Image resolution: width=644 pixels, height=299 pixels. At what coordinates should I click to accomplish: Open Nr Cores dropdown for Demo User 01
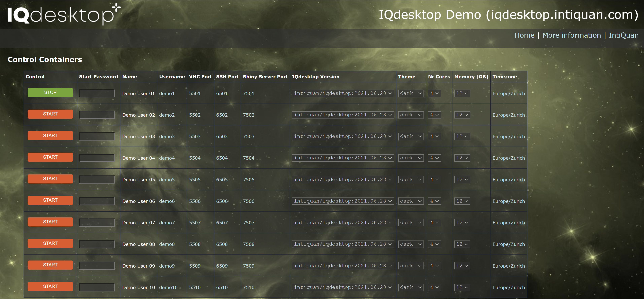(x=434, y=93)
